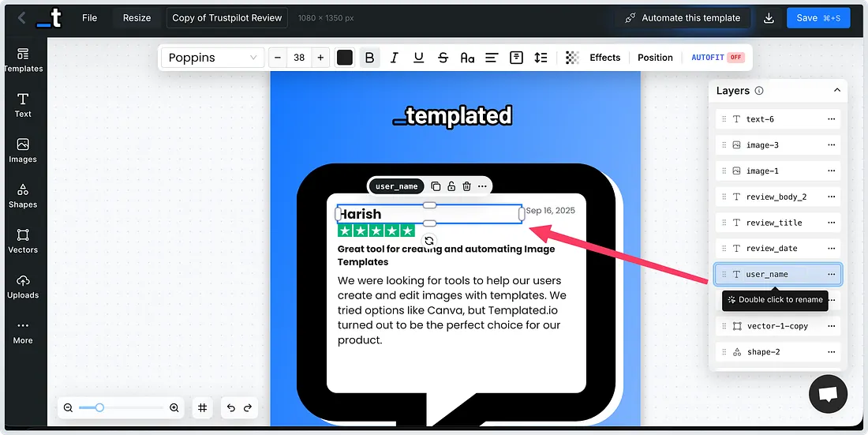The image size is (868, 435).
Task: Open the Templates sidebar panel
Action: [23, 61]
